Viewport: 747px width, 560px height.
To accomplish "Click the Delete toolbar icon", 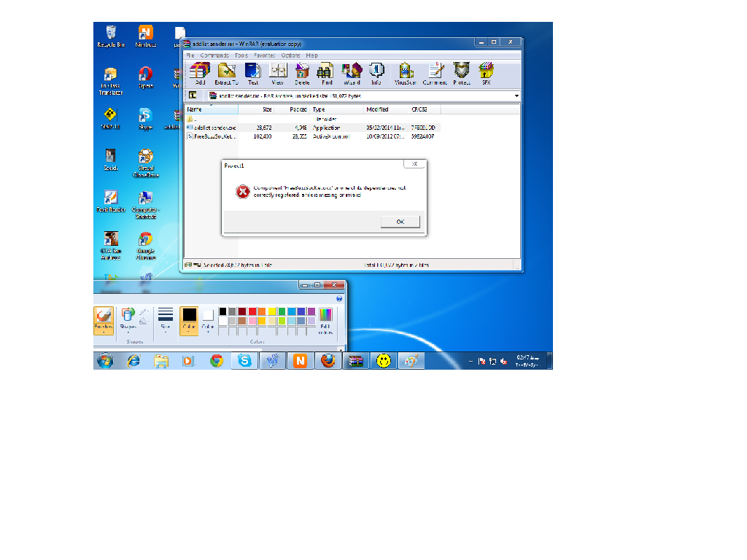I will (x=302, y=74).
